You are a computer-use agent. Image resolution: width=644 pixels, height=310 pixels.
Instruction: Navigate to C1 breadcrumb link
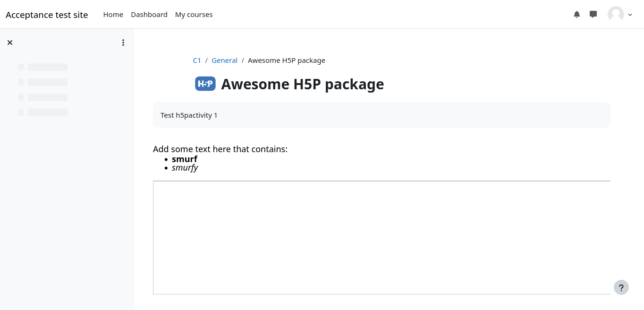pyautogui.click(x=197, y=60)
